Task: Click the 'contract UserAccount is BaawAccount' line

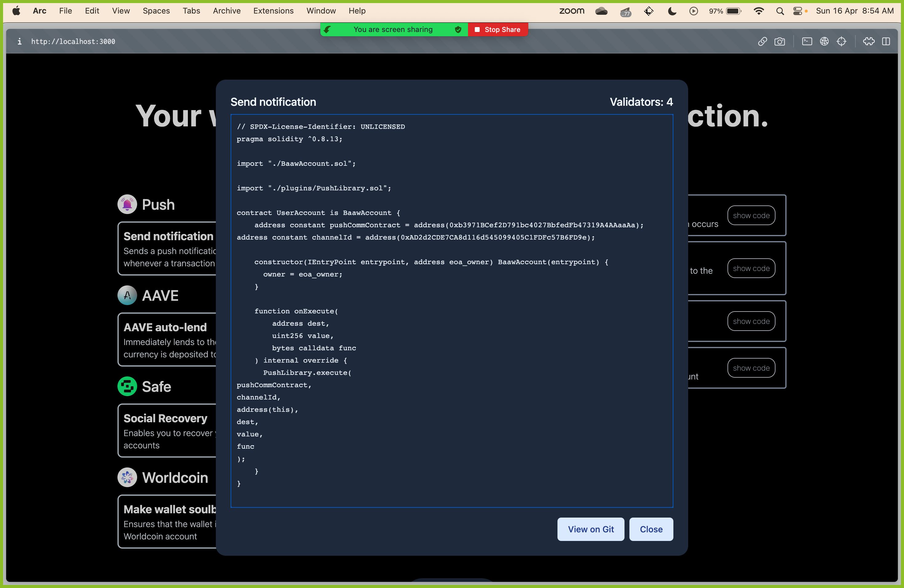Action: pyautogui.click(x=318, y=213)
